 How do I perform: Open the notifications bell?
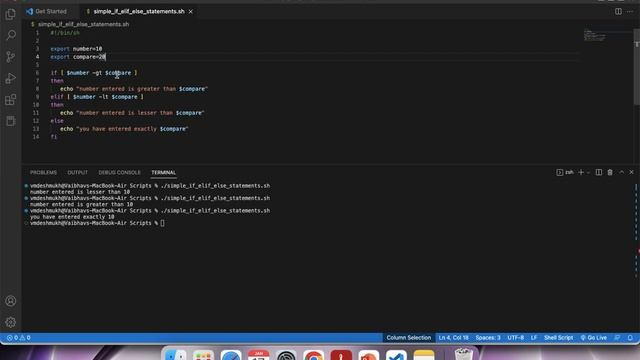coord(630,338)
